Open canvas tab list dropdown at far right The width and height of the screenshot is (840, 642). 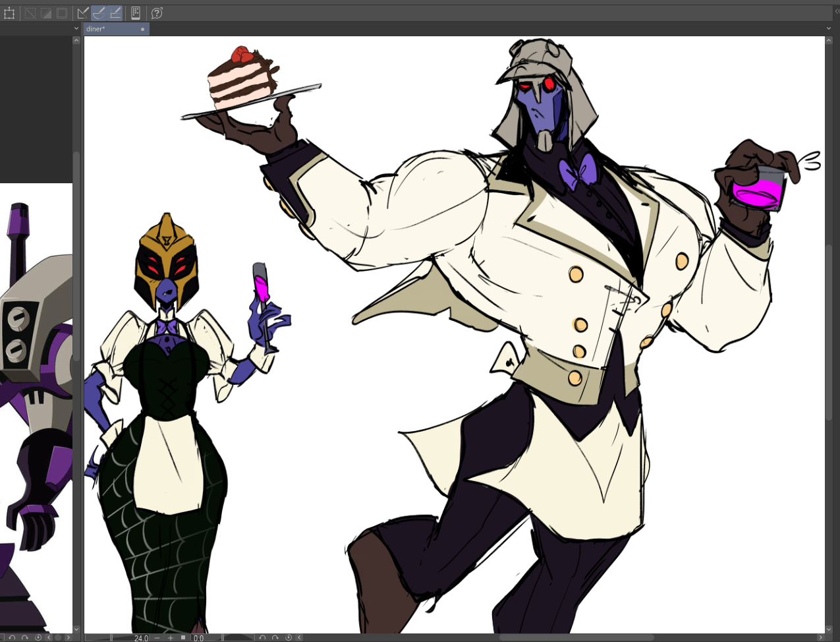(829, 29)
